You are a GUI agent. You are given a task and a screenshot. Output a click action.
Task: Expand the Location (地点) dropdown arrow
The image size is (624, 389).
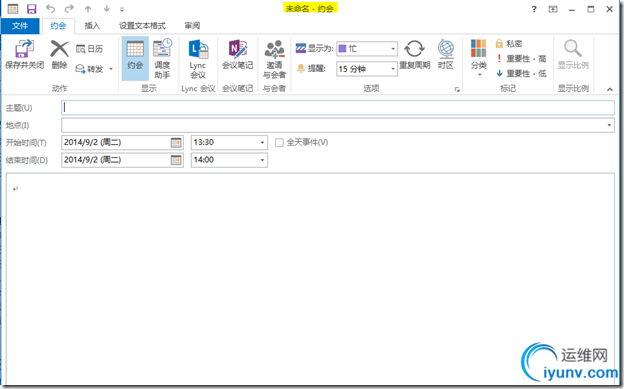coord(609,125)
